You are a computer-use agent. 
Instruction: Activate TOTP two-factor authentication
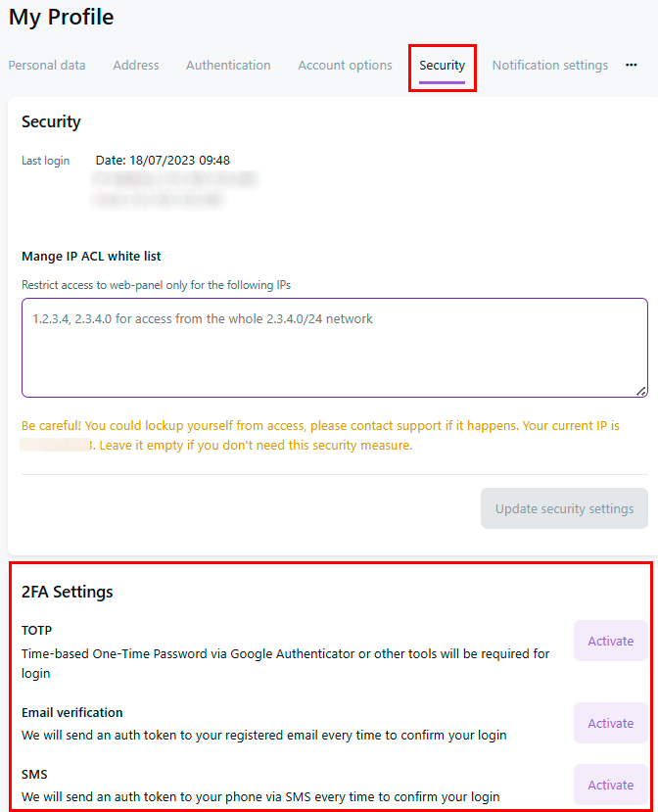pos(610,642)
